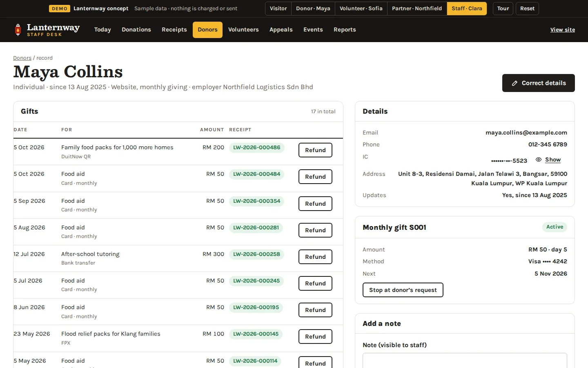
Task: Open the Donations section
Action: click(x=136, y=30)
